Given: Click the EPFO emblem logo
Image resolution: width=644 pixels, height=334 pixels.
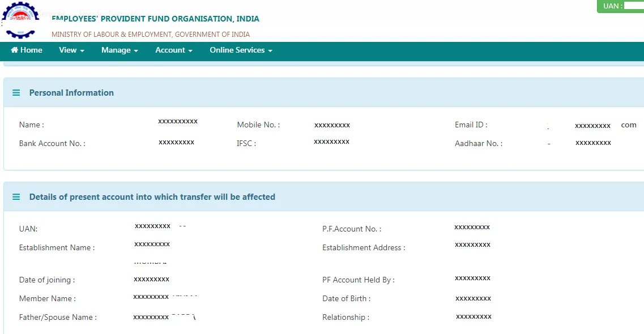Looking at the screenshot, I should click(x=20, y=19).
